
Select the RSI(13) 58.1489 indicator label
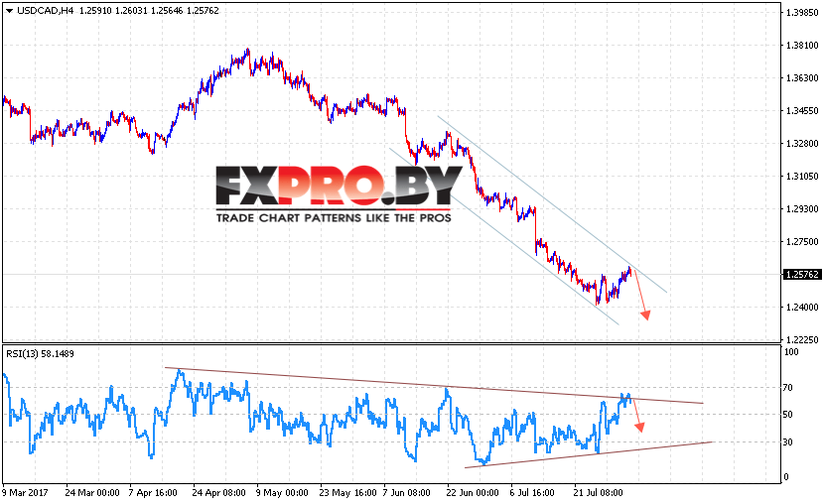tap(40, 354)
